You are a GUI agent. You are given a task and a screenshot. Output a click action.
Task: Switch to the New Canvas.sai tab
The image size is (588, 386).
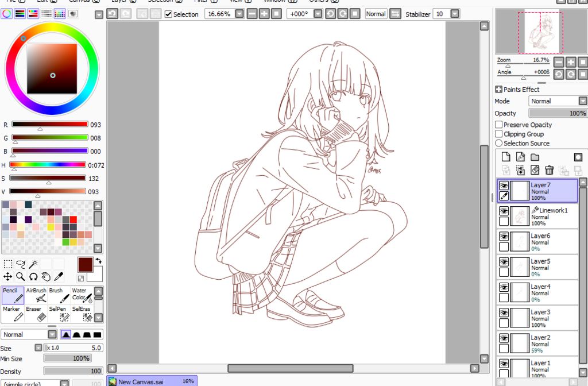coord(152,381)
